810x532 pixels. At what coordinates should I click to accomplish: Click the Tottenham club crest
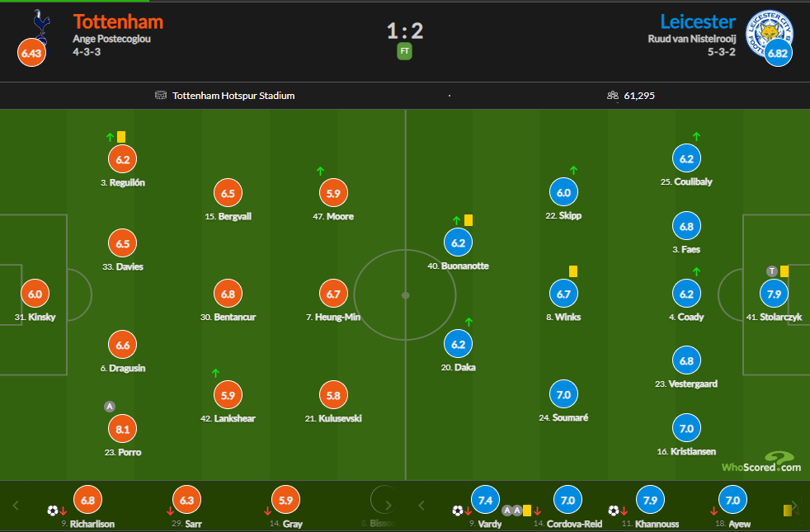[x=41, y=28]
